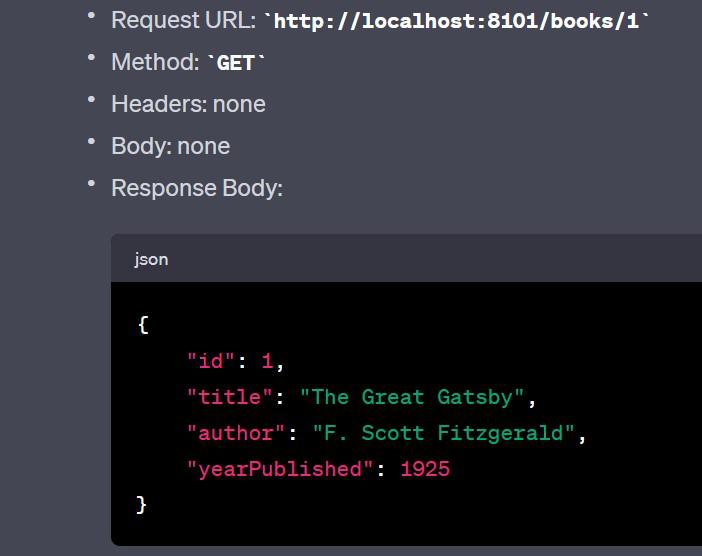This screenshot has height=556, width=702.
Task: Click the request URL http://localhost:8101/books/1
Action: click(x=456, y=21)
